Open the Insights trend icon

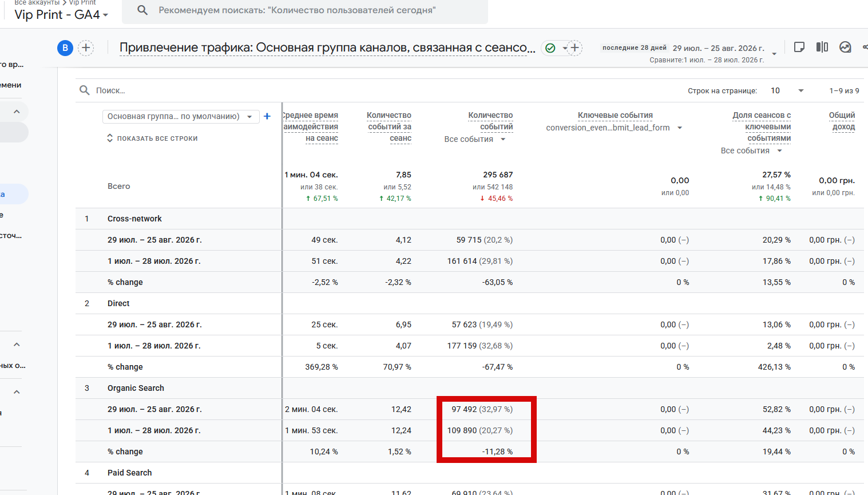coord(845,47)
